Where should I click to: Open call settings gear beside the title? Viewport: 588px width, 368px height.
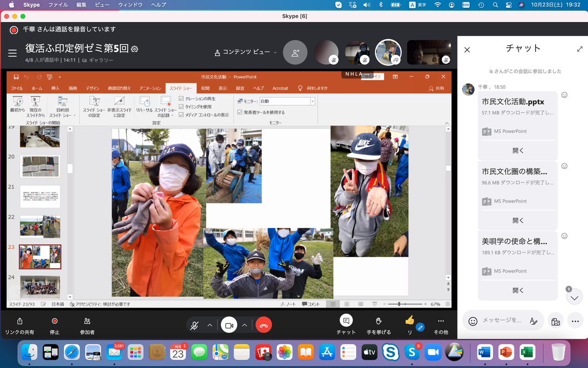[135, 49]
